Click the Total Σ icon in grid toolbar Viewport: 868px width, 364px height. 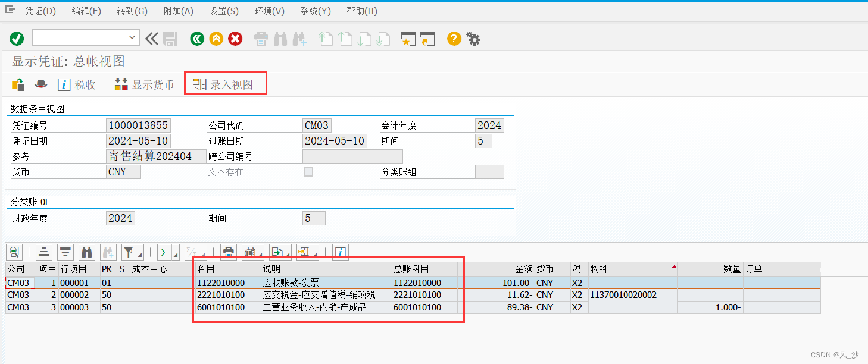point(163,252)
